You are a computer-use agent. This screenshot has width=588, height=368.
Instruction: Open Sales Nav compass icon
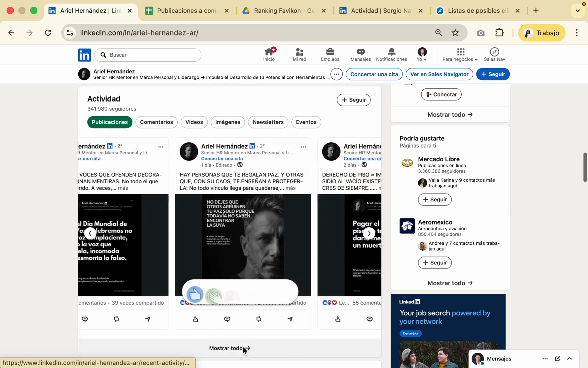pyautogui.click(x=494, y=55)
